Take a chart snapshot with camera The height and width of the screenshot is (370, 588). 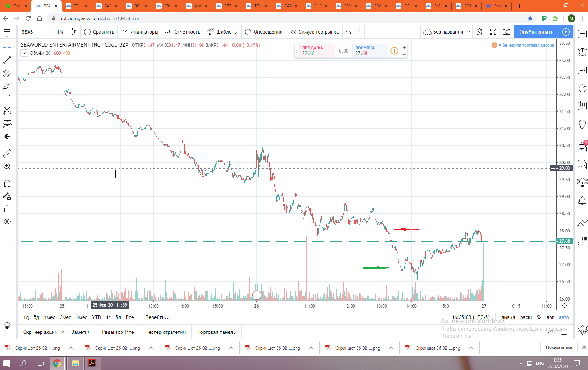click(x=507, y=32)
